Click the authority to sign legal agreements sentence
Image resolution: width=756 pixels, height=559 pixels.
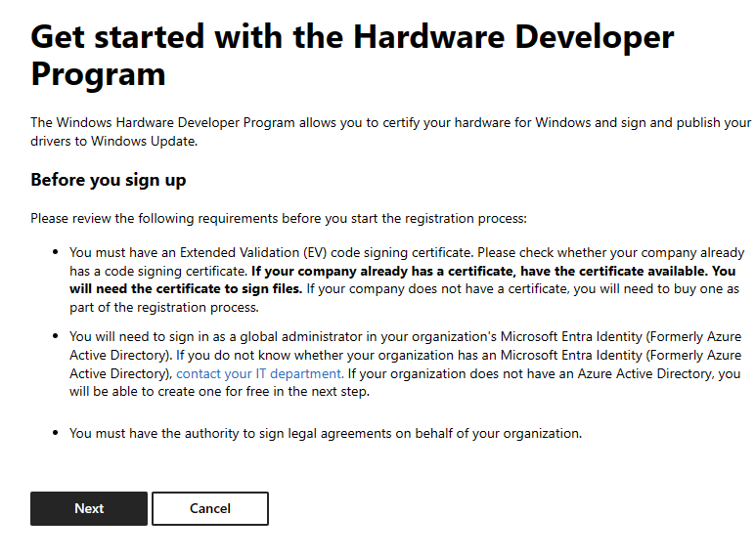(x=326, y=433)
